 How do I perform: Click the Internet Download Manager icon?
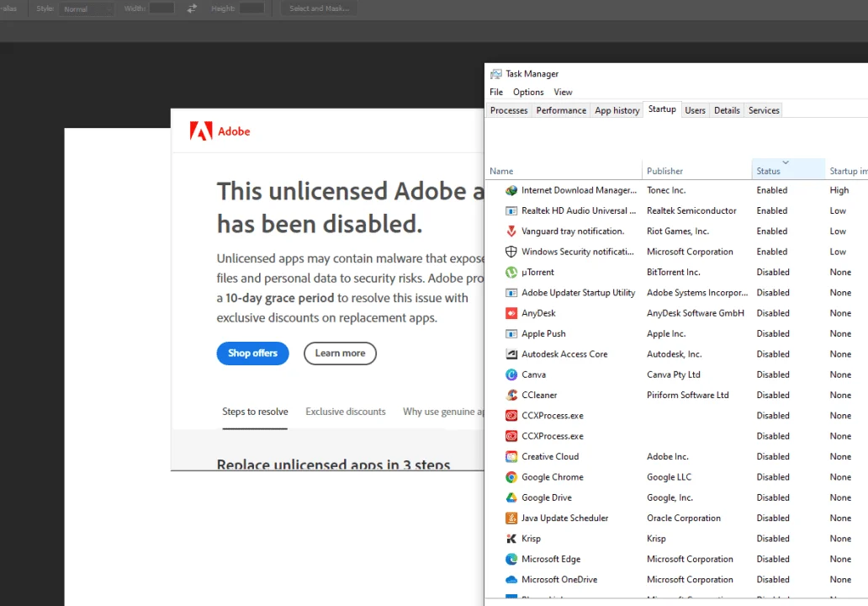coord(511,190)
